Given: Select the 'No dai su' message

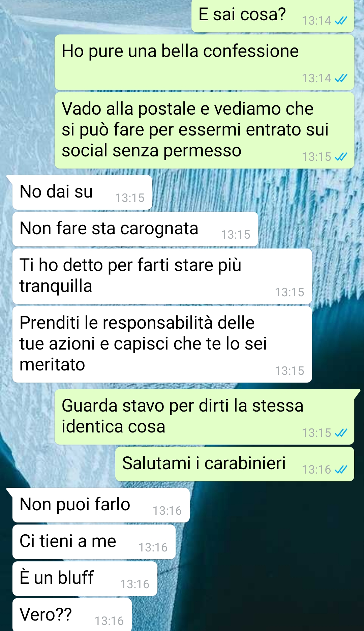Looking at the screenshot, I should click(x=82, y=192).
